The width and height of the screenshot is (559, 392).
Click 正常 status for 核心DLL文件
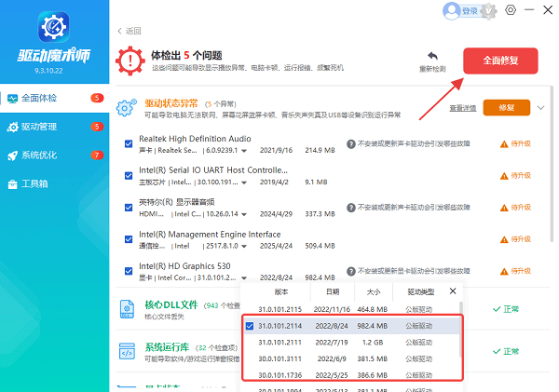(x=506, y=309)
